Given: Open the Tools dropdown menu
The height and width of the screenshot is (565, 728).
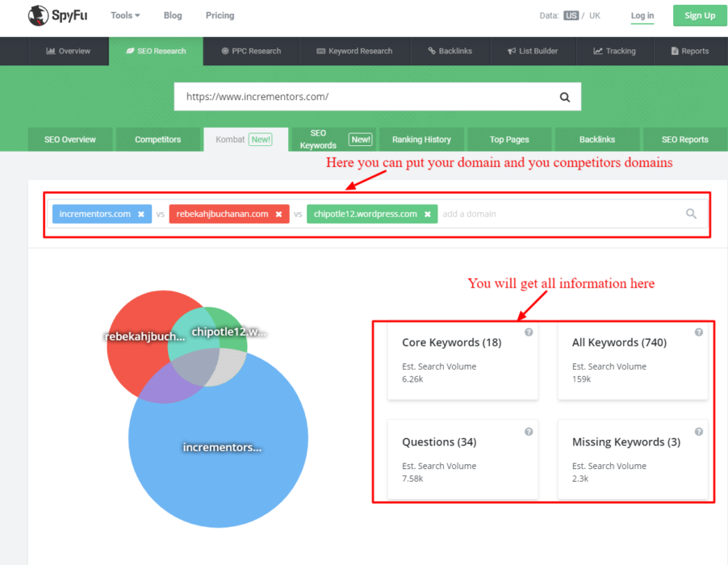Looking at the screenshot, I should 125,15.
